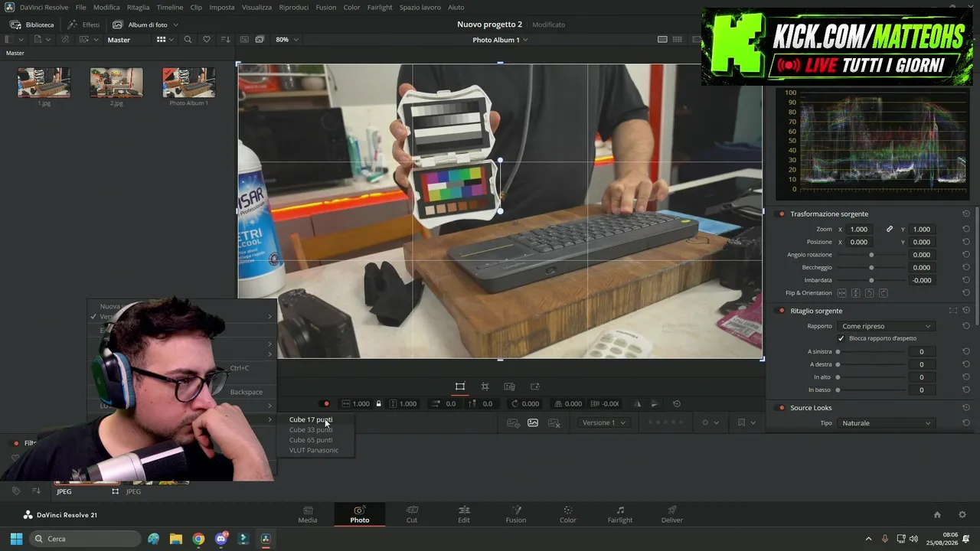980x551 pixels.
Task: Click the crop overlay icon in Ritaglio sorgente
Action: (953, 311)
